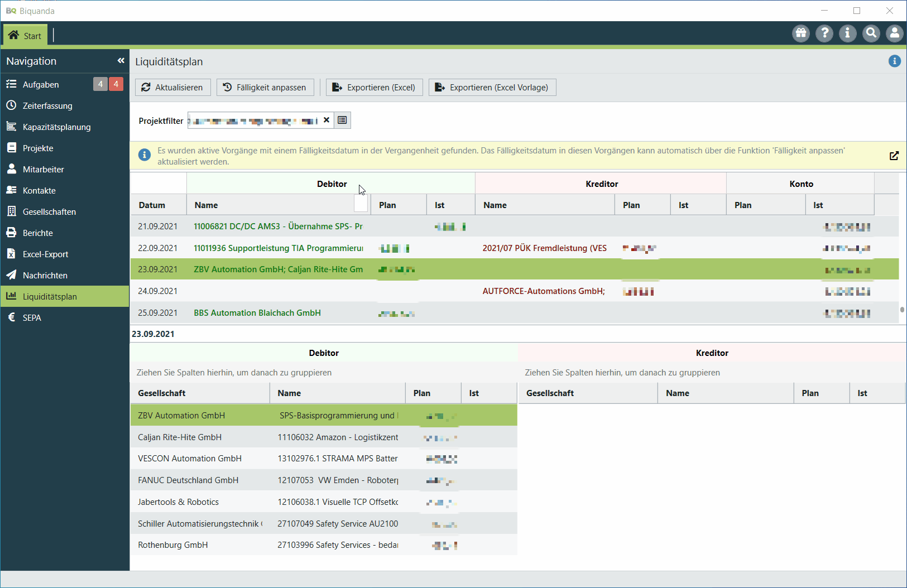Click the red Aufgaben badge showing 4

[x=116, y=84]
